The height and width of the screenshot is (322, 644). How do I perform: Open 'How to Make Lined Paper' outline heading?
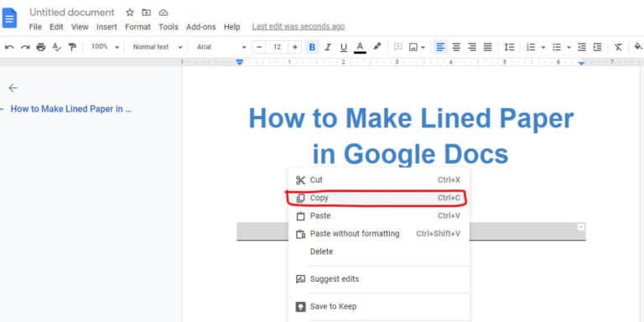click(x=70, y=109)
